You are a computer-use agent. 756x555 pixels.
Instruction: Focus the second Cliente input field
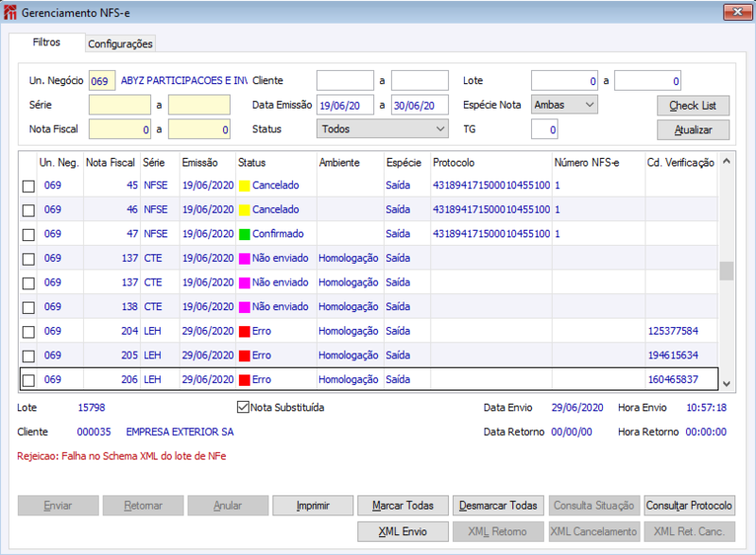pos(420,80)
